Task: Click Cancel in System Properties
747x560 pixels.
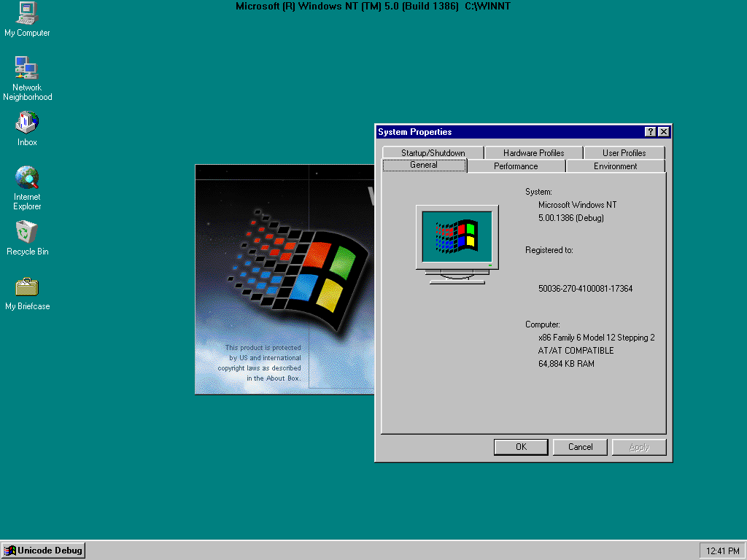Action: tap(580, 447)
